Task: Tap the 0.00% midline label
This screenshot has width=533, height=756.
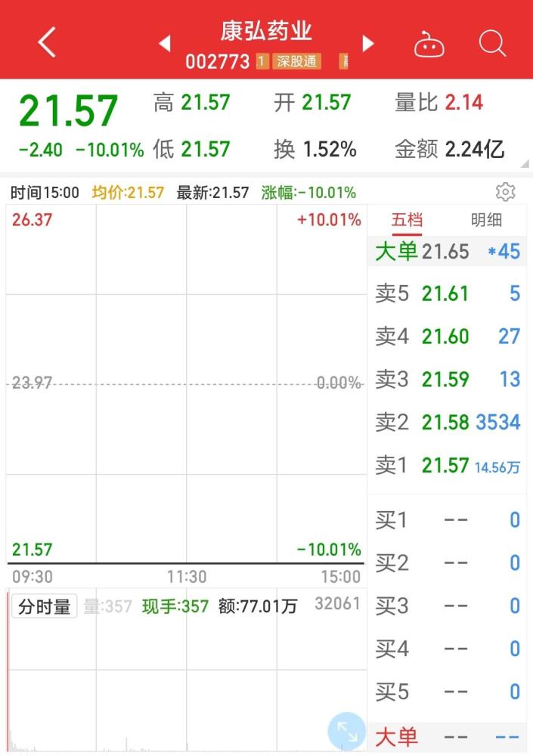Action: coord(339,383)
